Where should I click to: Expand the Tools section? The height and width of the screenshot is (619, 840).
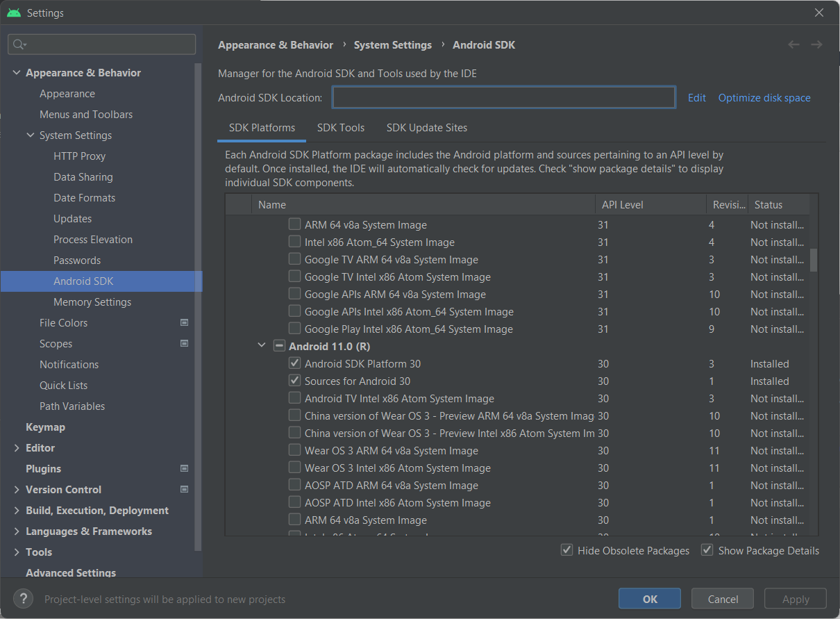[17, 552]
